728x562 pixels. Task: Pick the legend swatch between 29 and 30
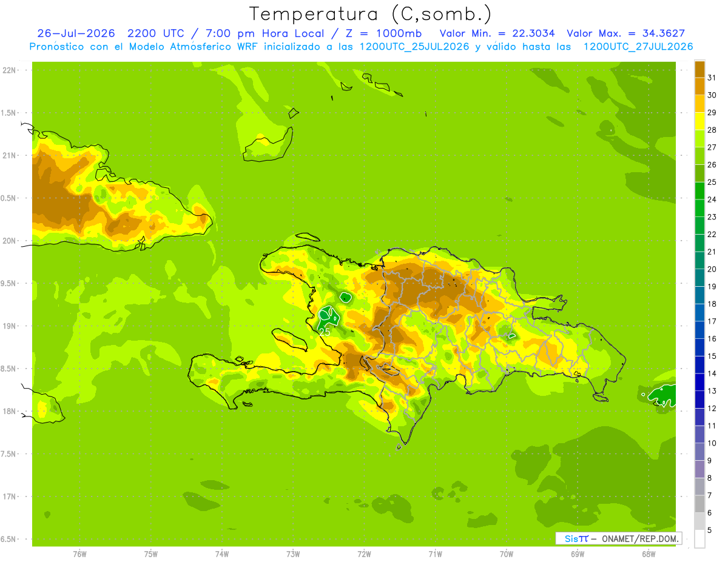(x=699, y=104)
